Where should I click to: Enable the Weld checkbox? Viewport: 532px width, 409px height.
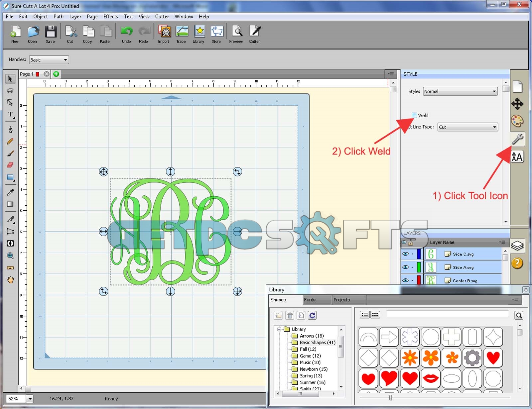414,115
